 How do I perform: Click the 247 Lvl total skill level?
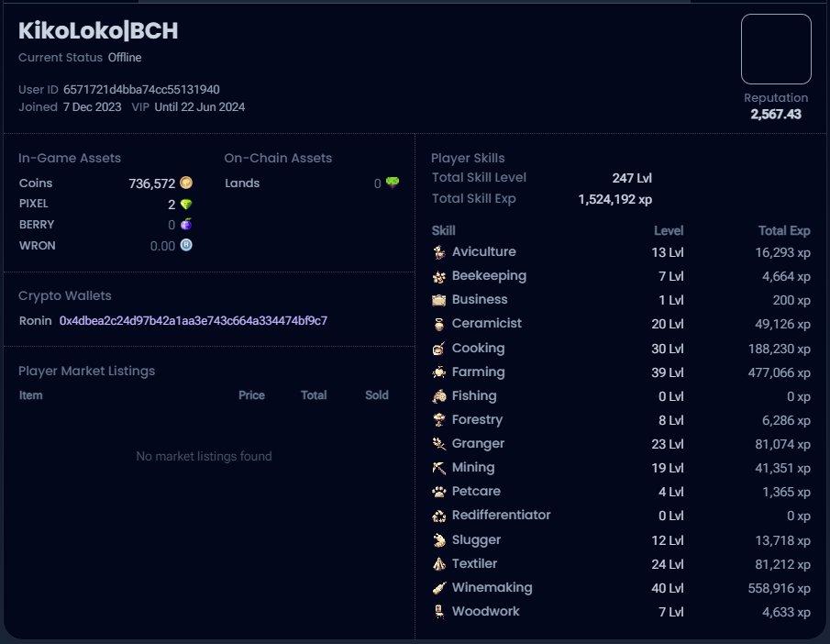tap(632, 179)
